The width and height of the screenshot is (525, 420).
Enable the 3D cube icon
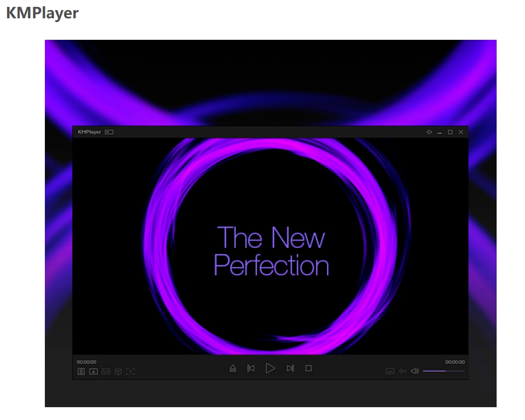(118, 372)
